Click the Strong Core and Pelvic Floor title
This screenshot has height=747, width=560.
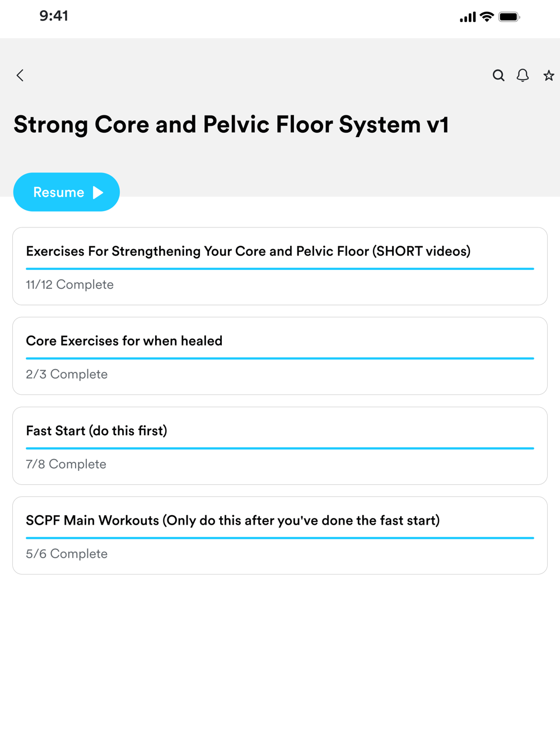tap(231, 124)
